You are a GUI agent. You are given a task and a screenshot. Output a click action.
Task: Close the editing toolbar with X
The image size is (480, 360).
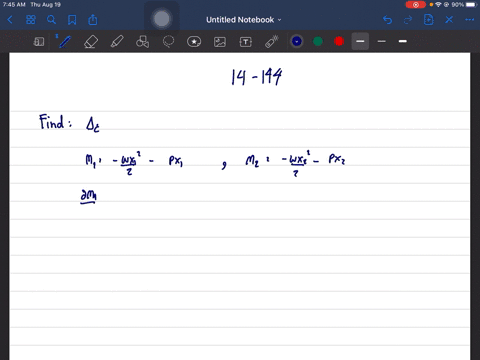449,20
